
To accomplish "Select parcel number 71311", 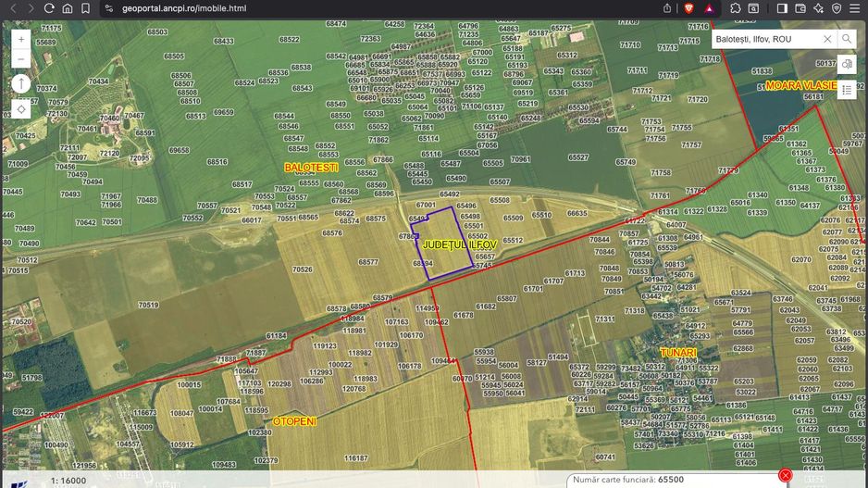I will click(x=604, y=319).
